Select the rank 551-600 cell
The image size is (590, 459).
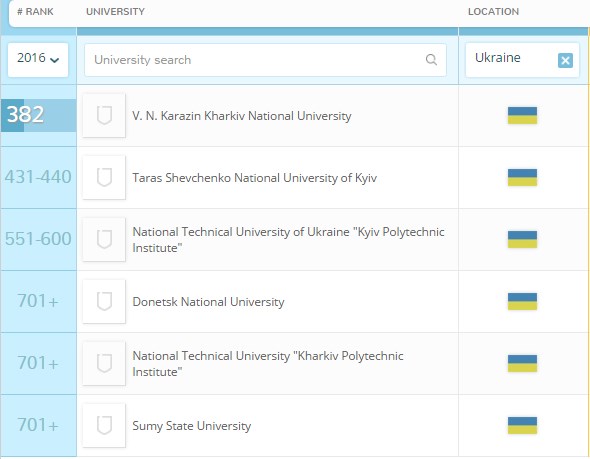pyautogui.click(x=38, y=239)
